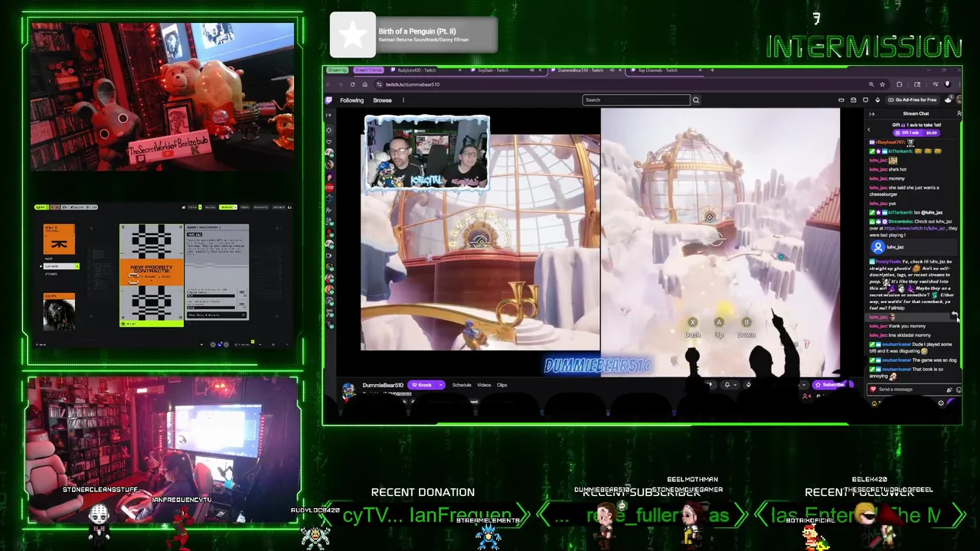The width and height of the screenshot is (980, 551).
Task: Close the Rudylocs420 Twitch tab
Action: coord(460,70)
